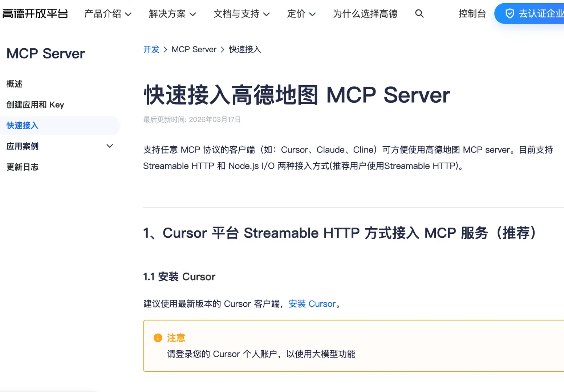Click the 去认证企业 button
Screen dimensions: 564x392
coord(530,14)
